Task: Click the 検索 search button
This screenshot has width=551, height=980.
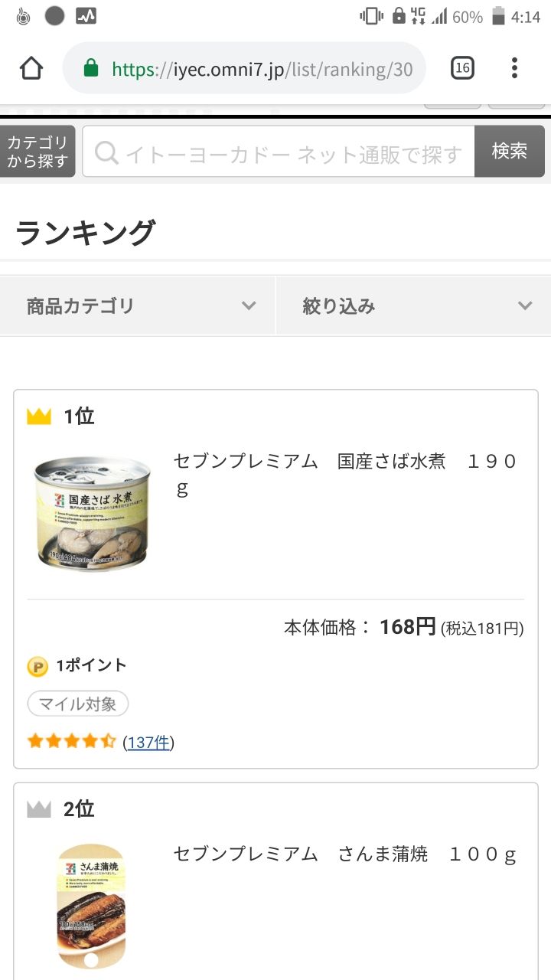Action: pos(510,152)
